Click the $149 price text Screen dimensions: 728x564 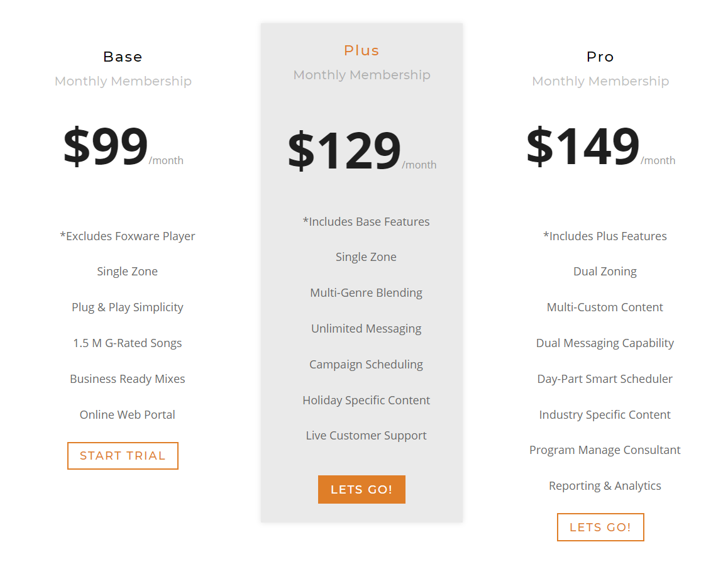point(583,146)
